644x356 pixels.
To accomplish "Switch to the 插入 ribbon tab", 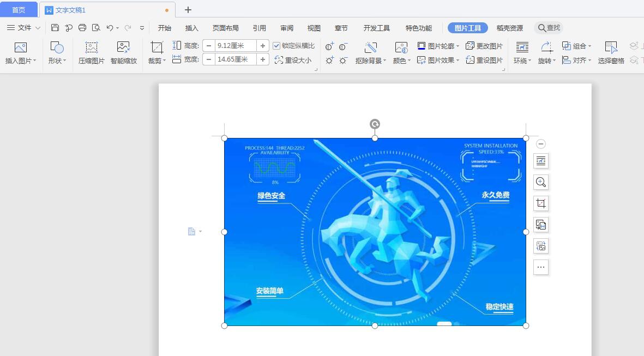I will point(191,28).
